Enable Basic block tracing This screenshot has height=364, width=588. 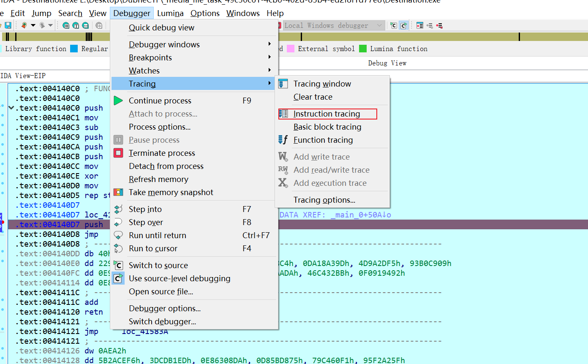point(327,127)
